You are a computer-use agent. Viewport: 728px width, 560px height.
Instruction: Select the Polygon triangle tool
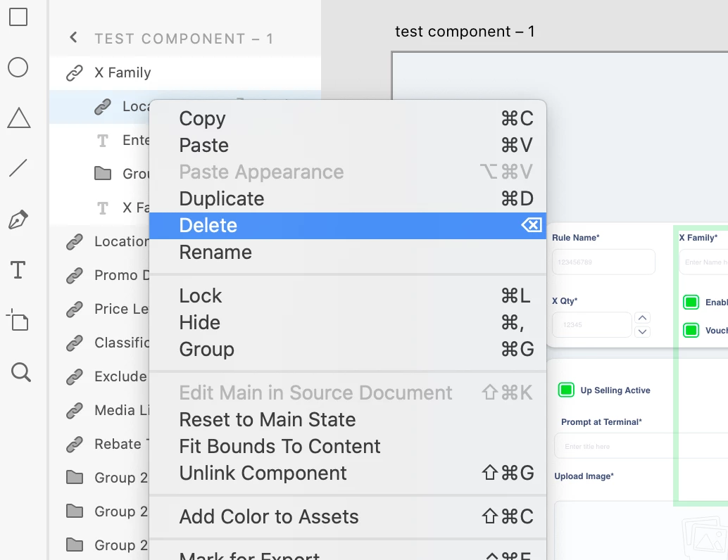[19, 118]
